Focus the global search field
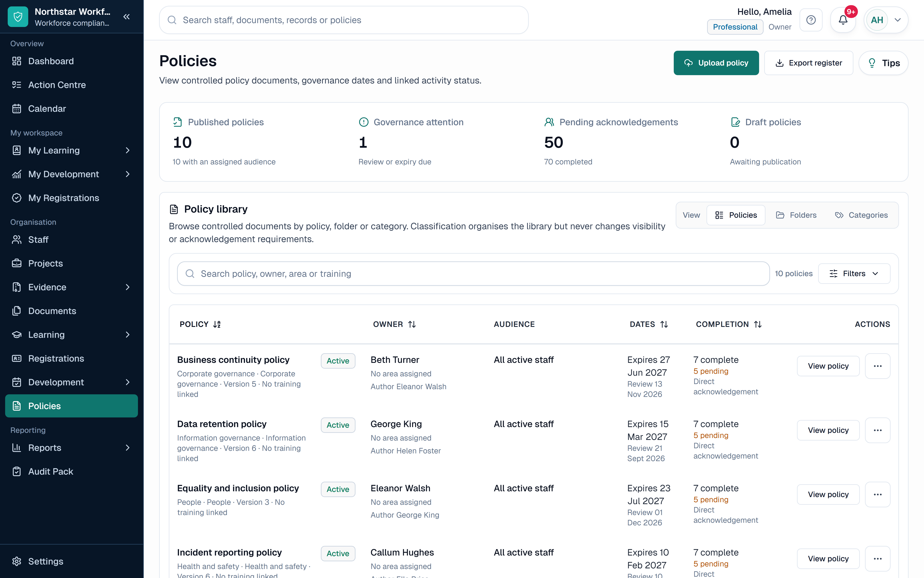This screenshot has height=578, width=924. click(x=344, y=20)
